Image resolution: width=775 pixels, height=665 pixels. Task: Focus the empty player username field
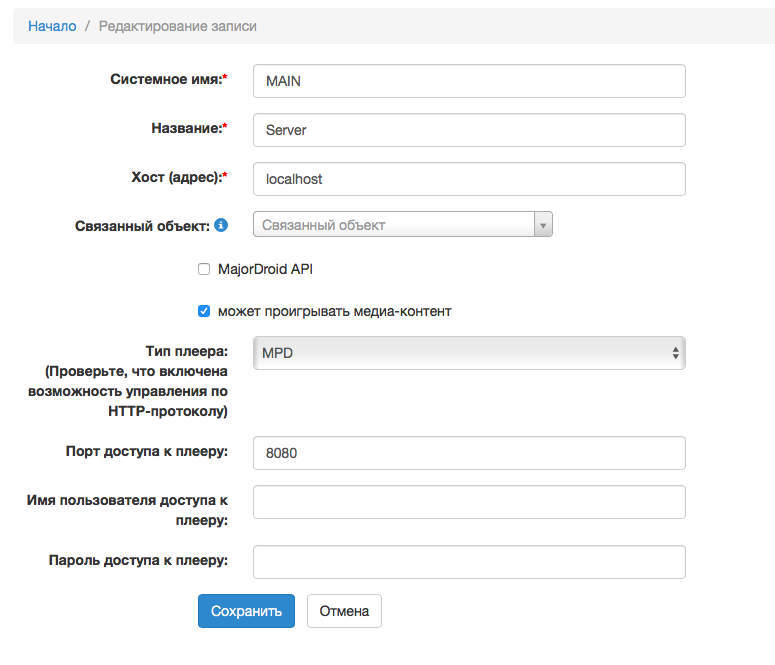pos(469,502)
